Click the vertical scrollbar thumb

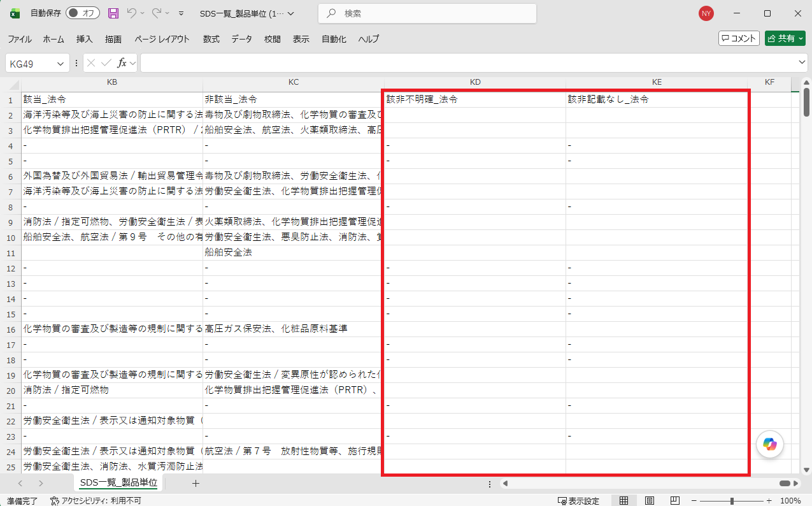tap(806, 103)
